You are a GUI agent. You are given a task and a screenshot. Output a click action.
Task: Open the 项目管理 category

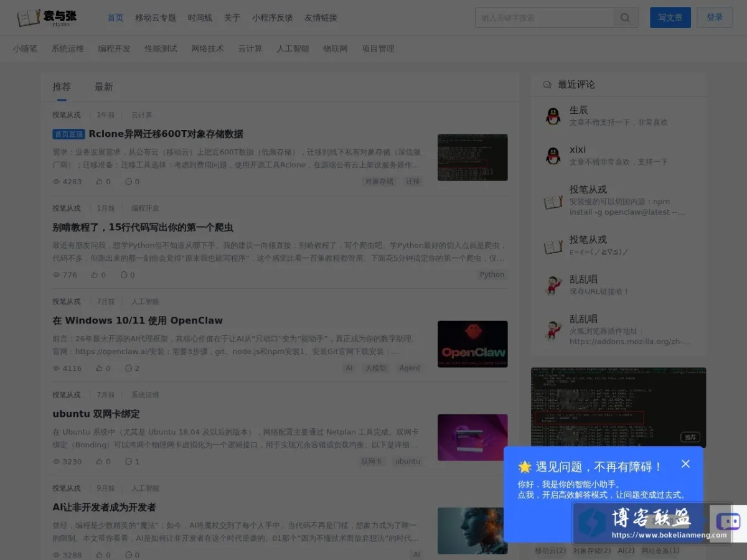tap(378, 49)
